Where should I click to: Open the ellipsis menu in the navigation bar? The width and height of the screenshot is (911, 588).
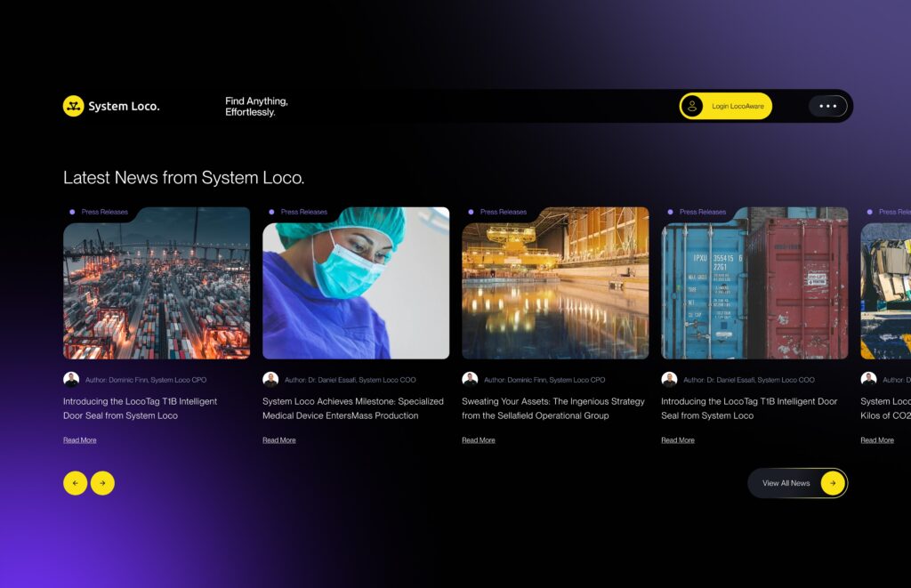827,105
